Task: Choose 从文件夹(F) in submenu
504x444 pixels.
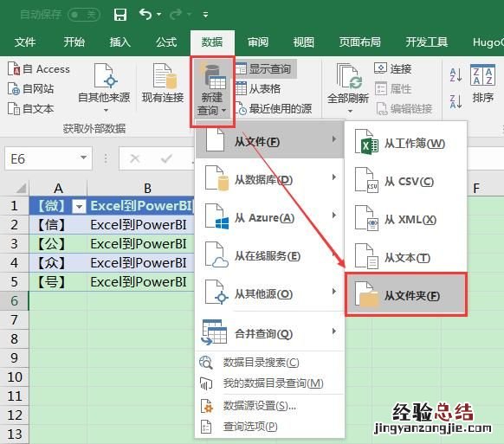Action: pos(406,294)
